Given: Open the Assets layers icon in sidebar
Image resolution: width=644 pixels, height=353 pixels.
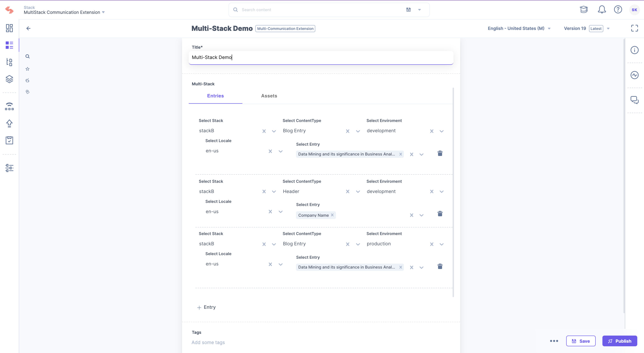Looking at the screenshot, I should coord(9,79).
